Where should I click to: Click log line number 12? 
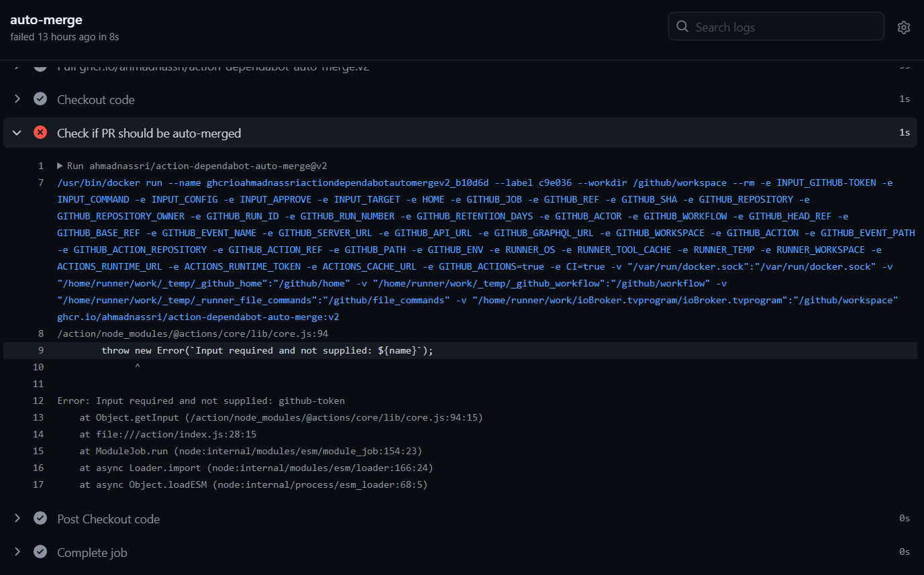coord(38,401)
